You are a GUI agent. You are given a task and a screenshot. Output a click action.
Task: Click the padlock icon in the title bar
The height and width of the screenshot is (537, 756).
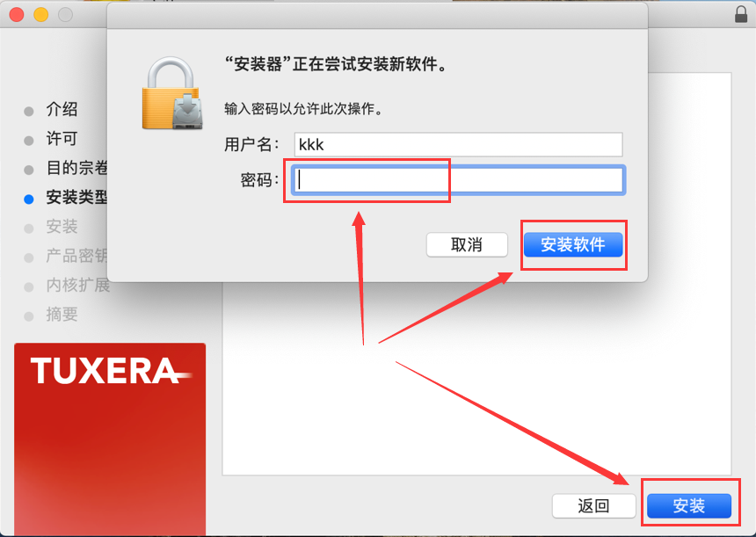(x=741, y=14)
